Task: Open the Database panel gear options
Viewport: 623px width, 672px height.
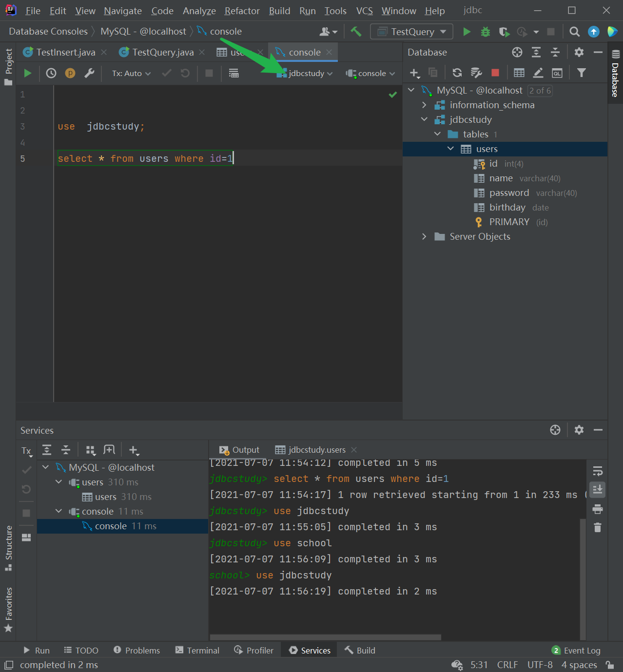Action: (579, 52)
